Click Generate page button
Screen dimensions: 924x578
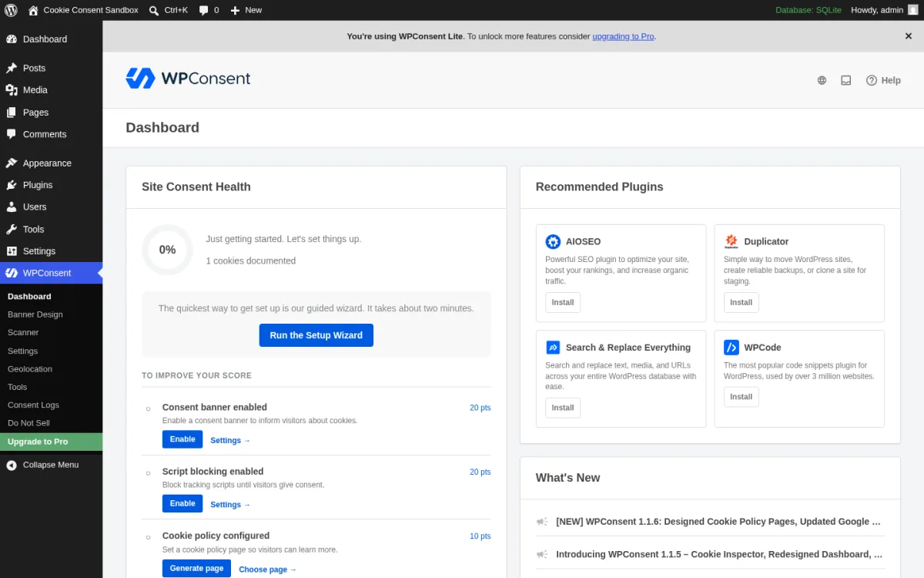196,568
